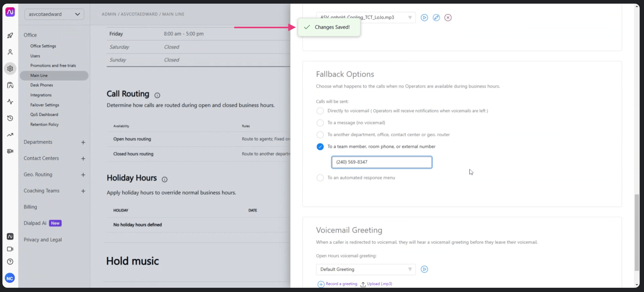Add a new coaching team with plus icon
Viewport: 644px width, 292px height.
pyautogui.click(x=83, y=191)
